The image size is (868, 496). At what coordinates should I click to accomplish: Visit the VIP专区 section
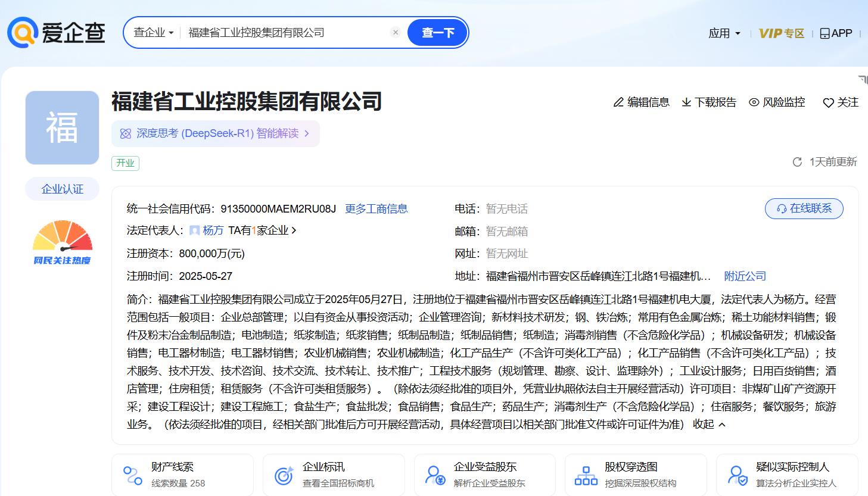(x=782, y=33)
